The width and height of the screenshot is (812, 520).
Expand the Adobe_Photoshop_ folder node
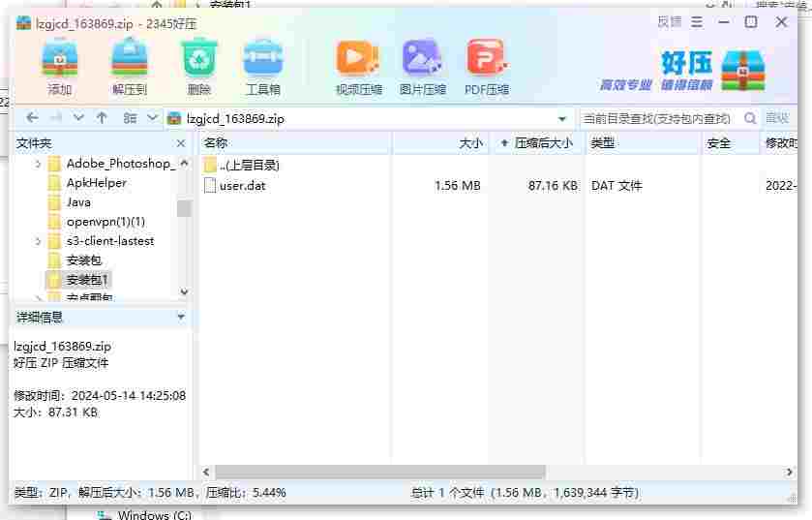click(x=38, y=165)
